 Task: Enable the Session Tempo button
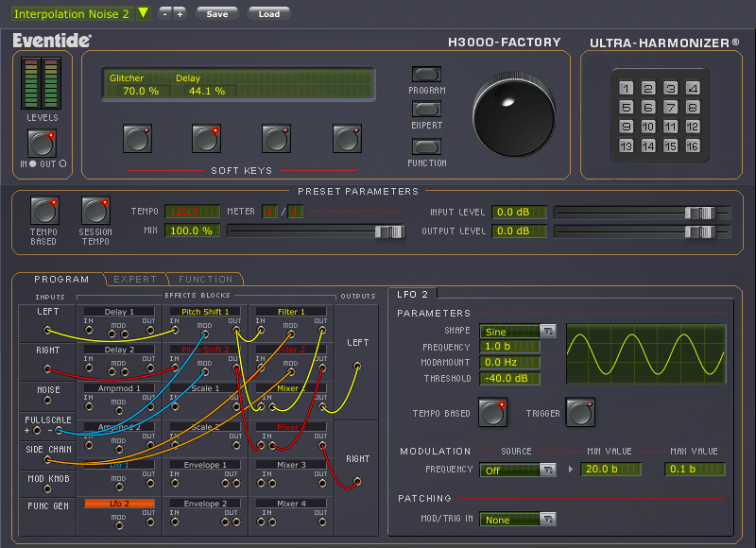point(95,210)
